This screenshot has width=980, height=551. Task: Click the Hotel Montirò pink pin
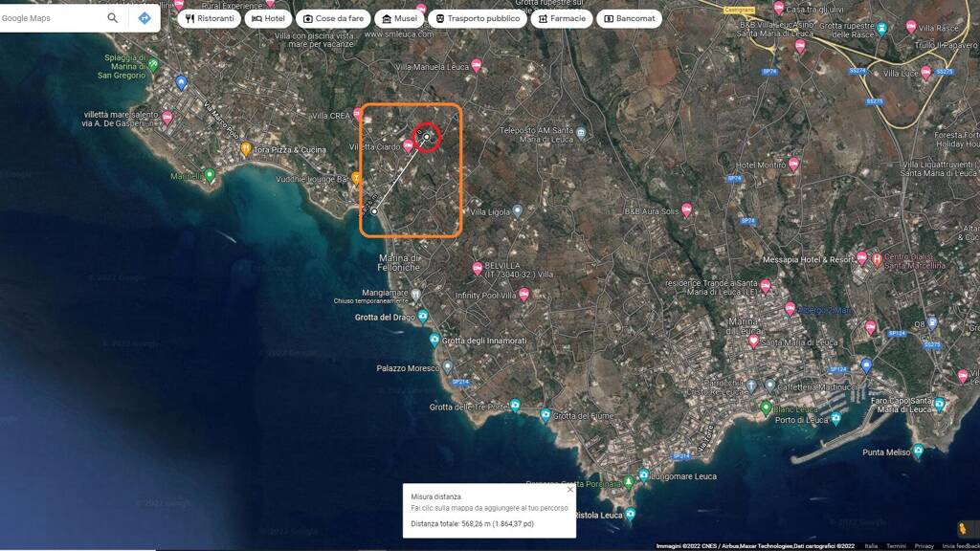(x=793, y=165)
